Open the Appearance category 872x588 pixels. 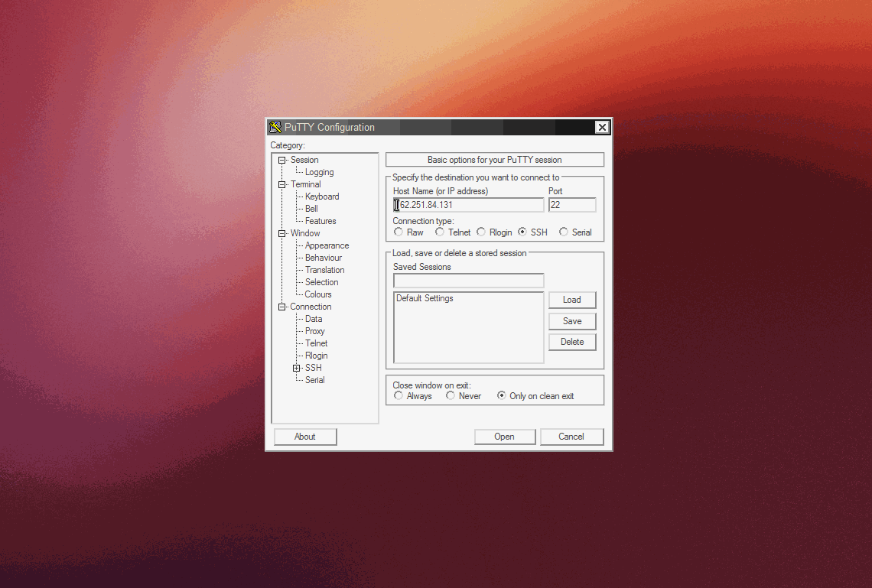click(x=327, y=245)
